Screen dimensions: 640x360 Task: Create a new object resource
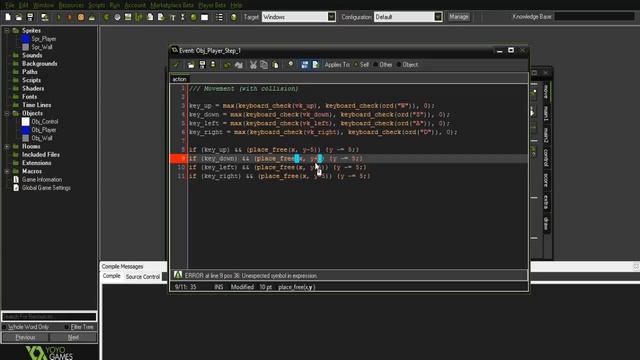pyautogui.click(x=193, y=17)
